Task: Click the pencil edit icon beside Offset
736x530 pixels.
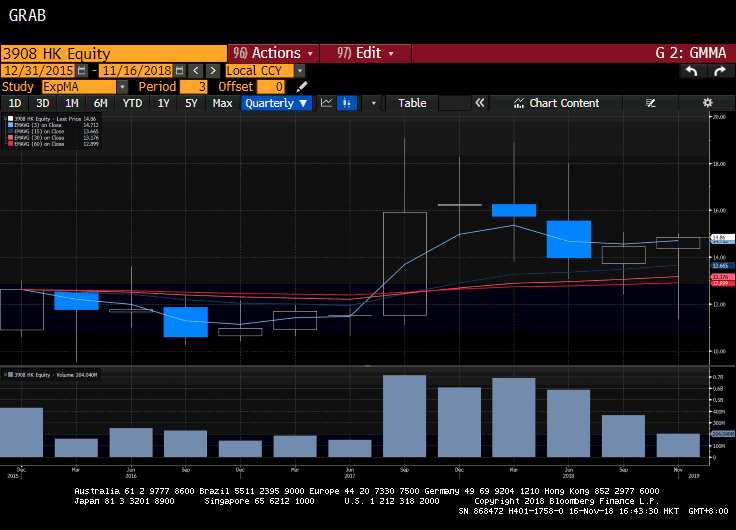Action: click(302, 87)
